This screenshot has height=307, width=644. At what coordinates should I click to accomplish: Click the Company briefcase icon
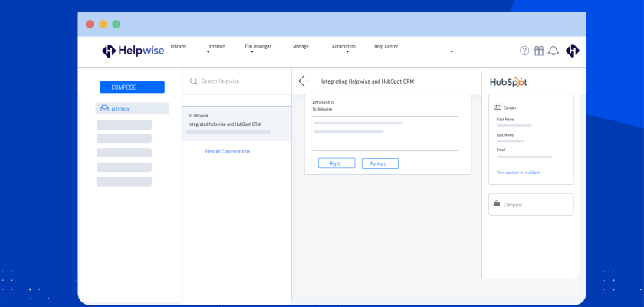pos(497,204)
